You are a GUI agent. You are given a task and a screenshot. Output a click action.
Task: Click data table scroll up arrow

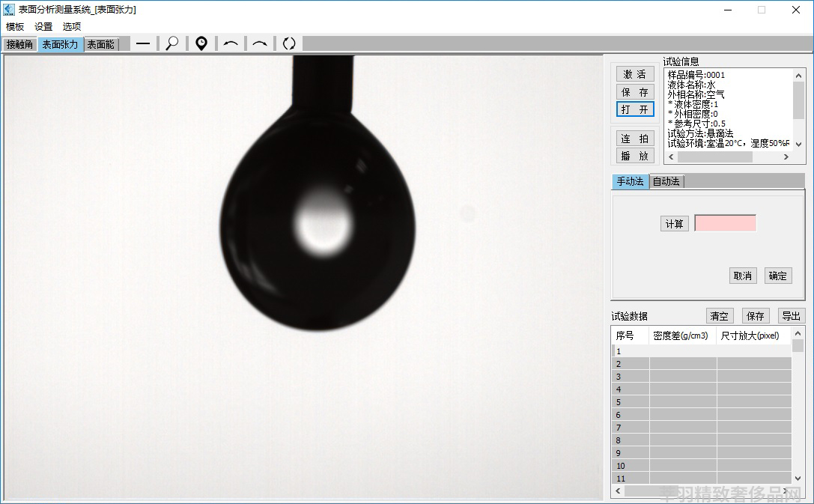(x=798, y=334)
